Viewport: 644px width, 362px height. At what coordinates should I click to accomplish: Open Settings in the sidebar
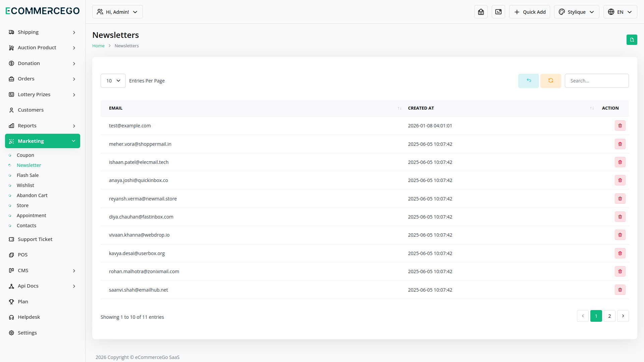[x=43, y=333]
